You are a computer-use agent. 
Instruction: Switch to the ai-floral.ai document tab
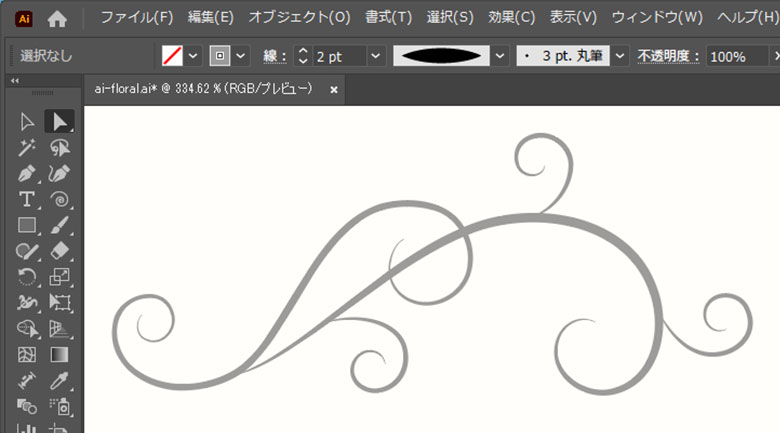pos(202,89)
